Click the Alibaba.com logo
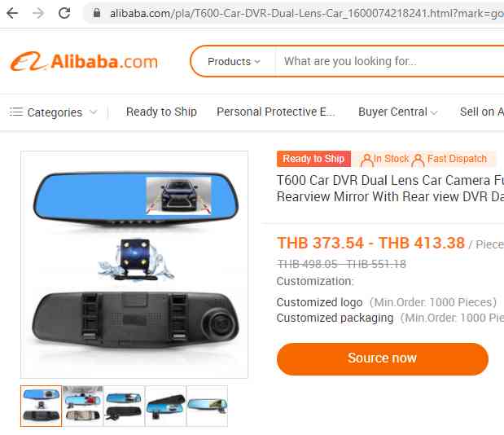This screenshot has width=504, height=435. click(x=84, y=61)
